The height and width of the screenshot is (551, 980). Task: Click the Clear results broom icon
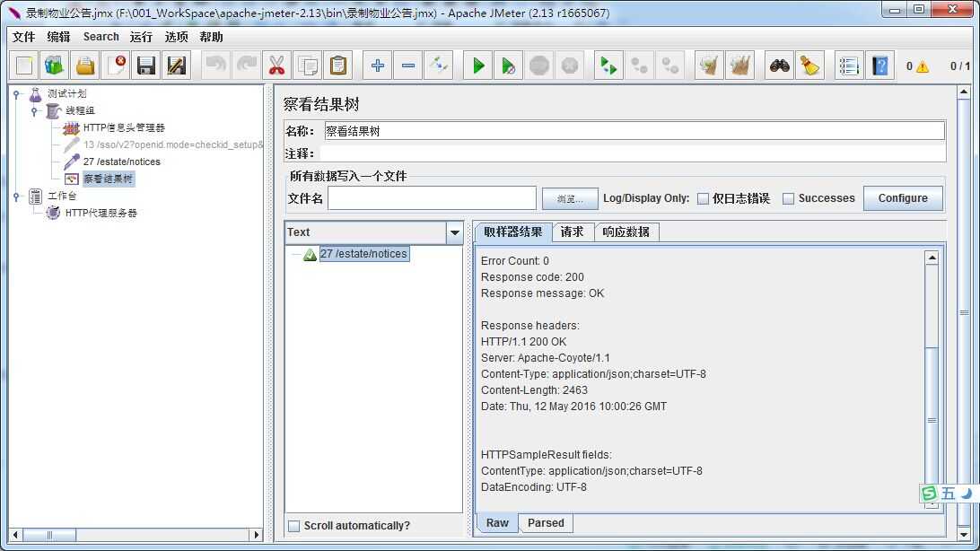pyautogui.click(x=709, y=66)
